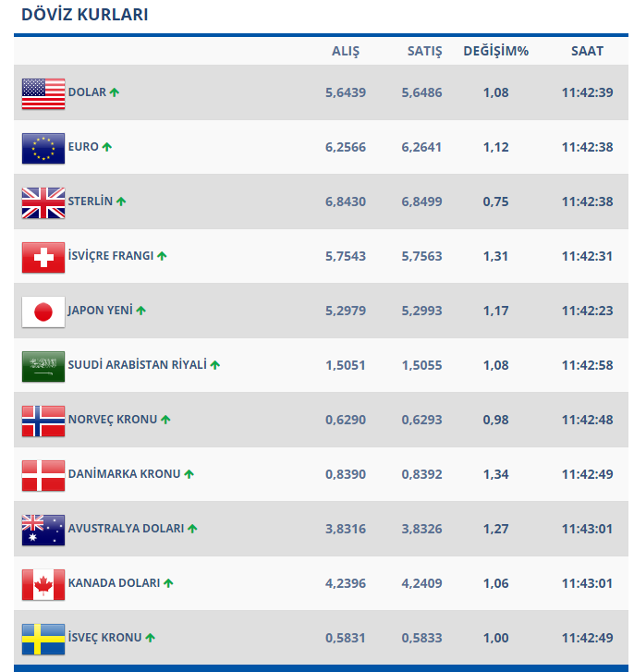Click the DEĞİŞİM% column header
The height and width of the screenshot is (672, 634).
[x=496, y=51]
